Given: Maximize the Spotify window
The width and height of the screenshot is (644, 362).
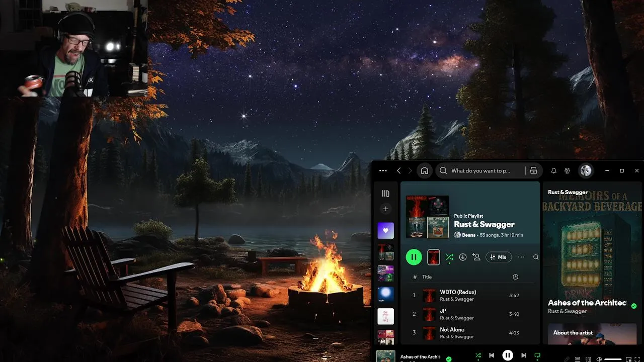Looking at the screenshot, I should tap(621, 171).
